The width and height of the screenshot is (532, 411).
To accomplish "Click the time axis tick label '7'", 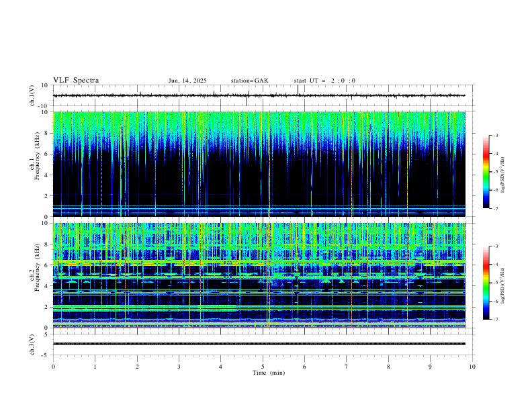I will point(347,367).
